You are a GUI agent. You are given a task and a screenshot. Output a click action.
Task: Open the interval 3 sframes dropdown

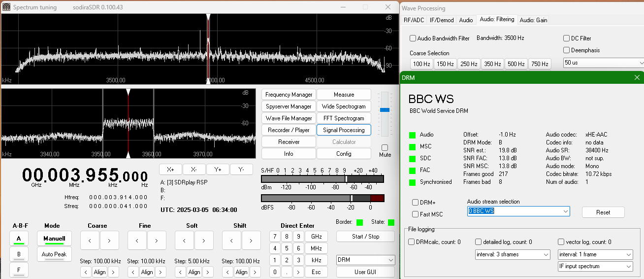(x=513, y=254)
